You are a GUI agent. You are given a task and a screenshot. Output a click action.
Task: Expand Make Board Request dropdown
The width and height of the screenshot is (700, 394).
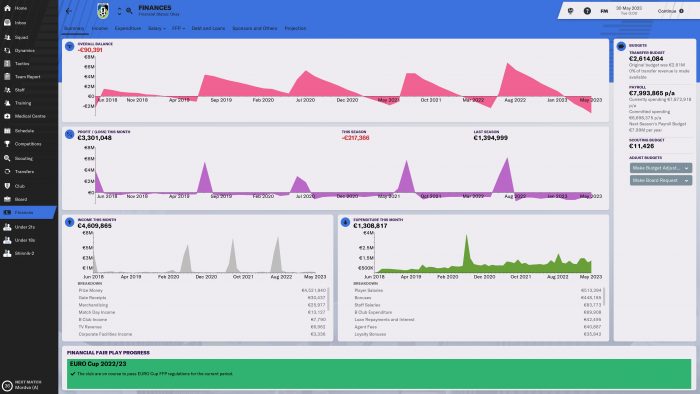click(x=661, y=180)
